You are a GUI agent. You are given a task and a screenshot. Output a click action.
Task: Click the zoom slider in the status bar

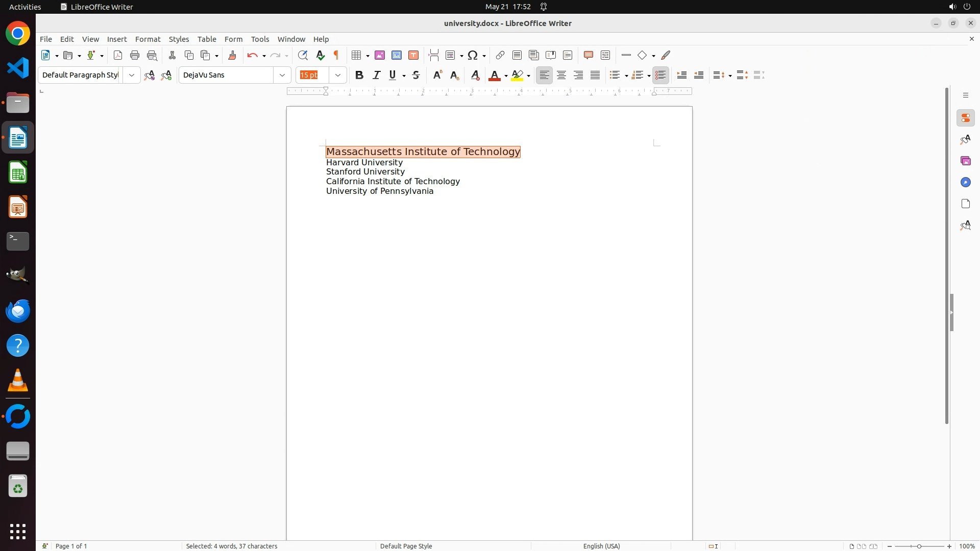(919, 546)
